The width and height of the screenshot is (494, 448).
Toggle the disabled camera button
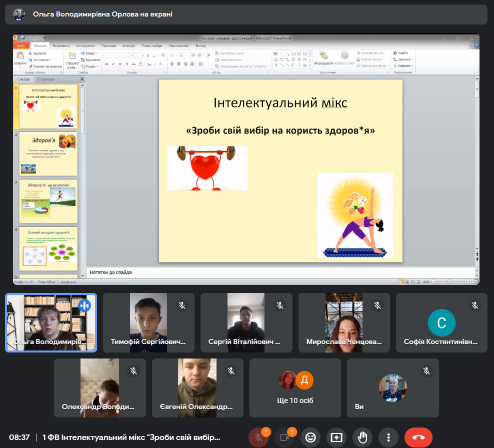click(x=284, y=437)
